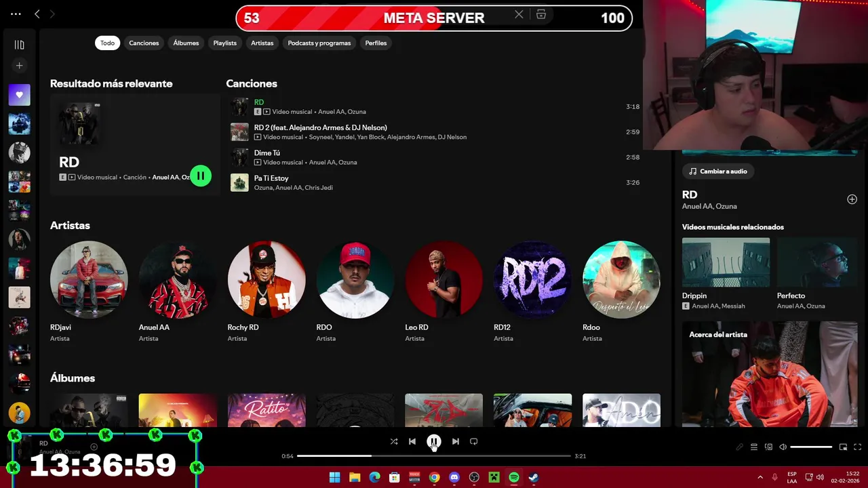Viewport: 868px width, 488px height.
Task: Skip to next track
Action: 456,441
